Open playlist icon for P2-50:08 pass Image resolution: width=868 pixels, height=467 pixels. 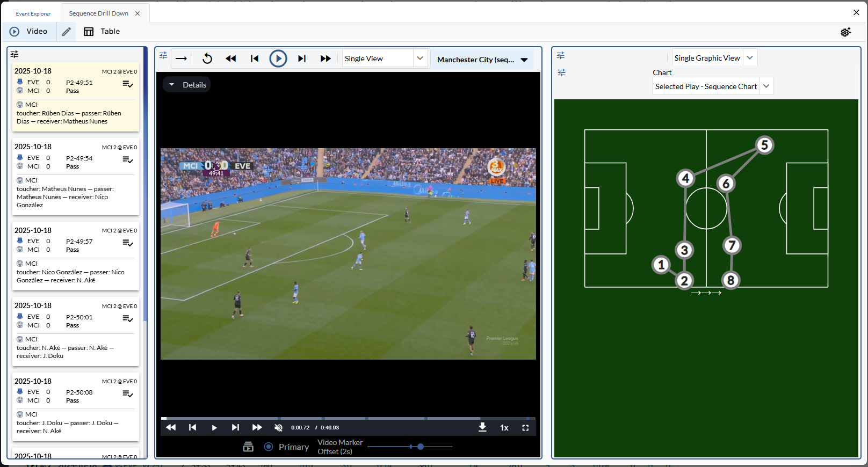click(128, 394)
